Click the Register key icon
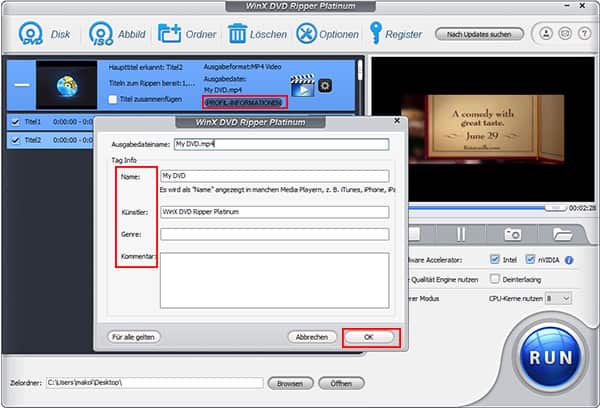The image size is (600, 408). 375,33
